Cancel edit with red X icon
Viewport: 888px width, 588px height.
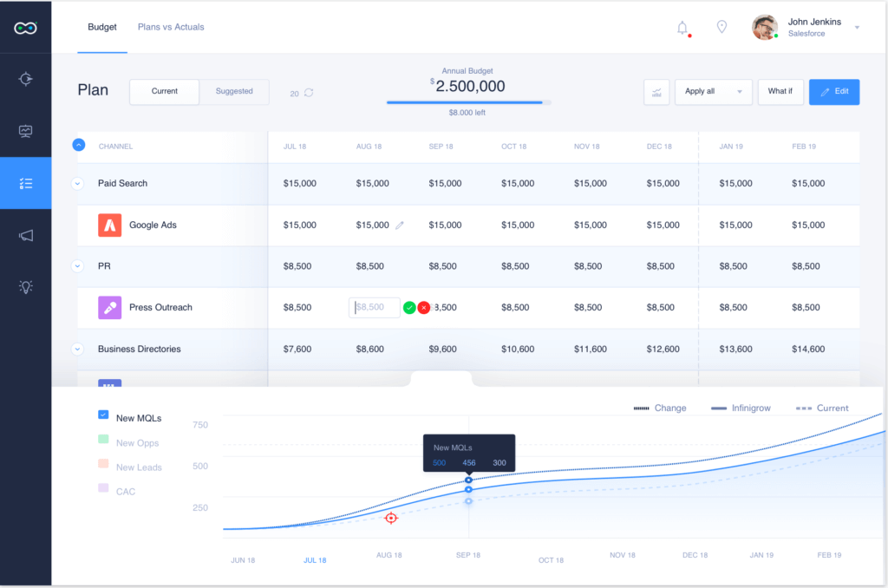pos(424,308)
